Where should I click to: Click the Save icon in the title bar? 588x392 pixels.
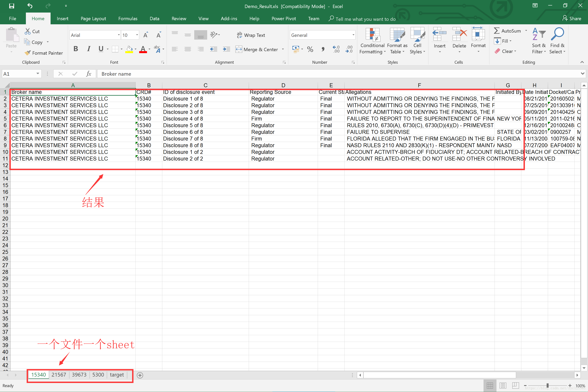pos(12,6)
